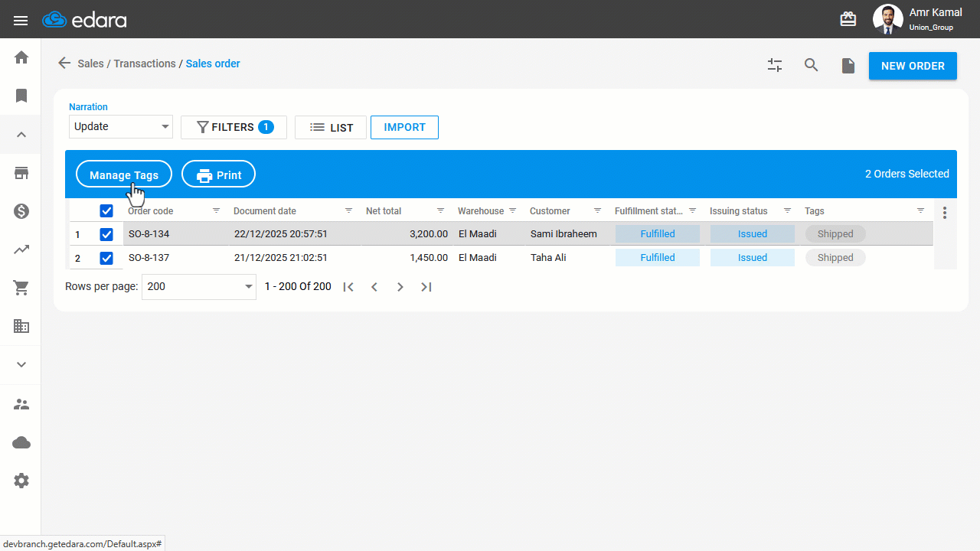980x551 pixels.
Task: Uncheck the SO-8-134 row checkbox
Action: (x=106, y=235)
